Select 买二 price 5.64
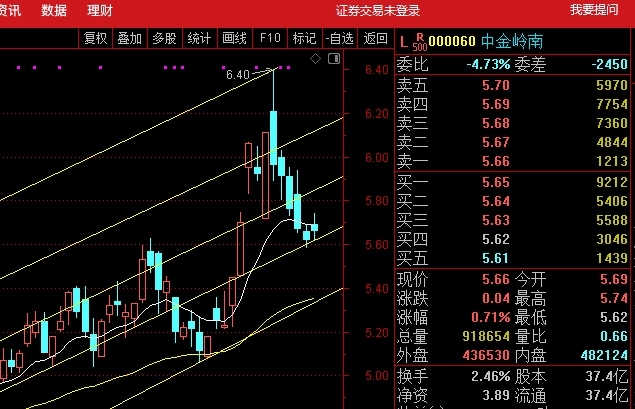This screenshot has height=409, width=635. tap(496, 201)
